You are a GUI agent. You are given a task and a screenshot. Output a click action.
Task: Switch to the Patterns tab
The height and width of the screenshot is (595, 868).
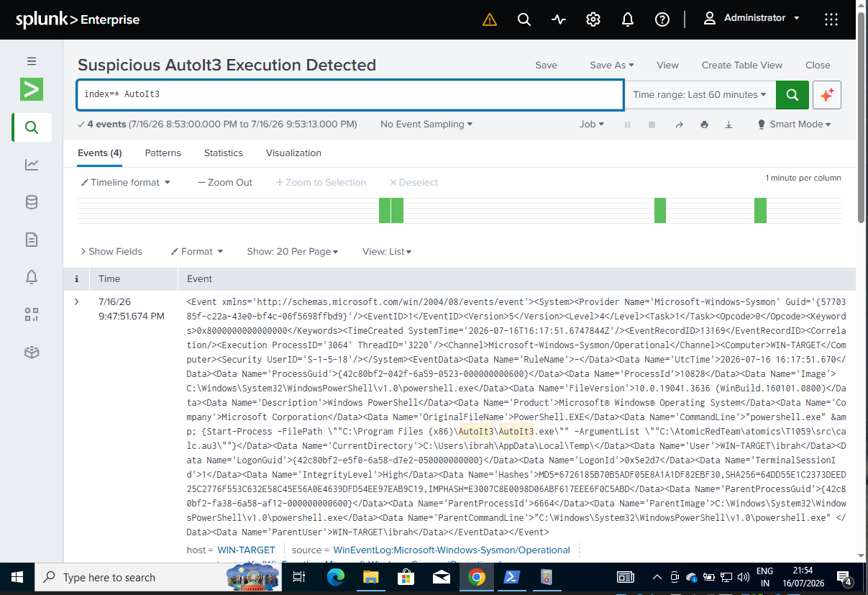click(x=163, y=153)
